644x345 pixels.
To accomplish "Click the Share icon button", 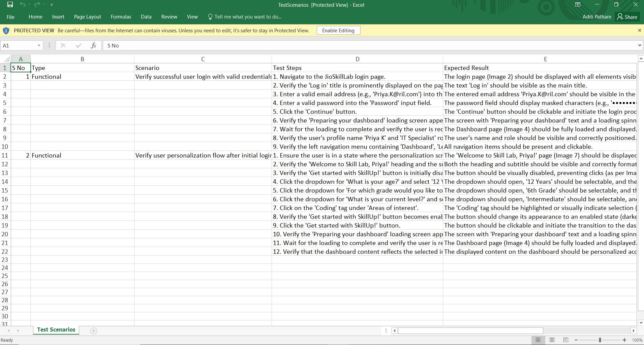I will [x=627, y=17].
